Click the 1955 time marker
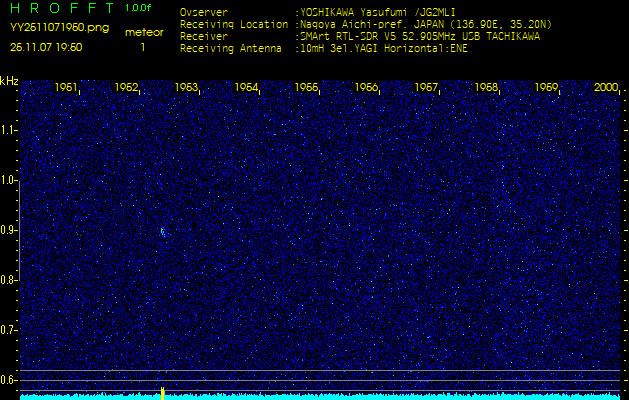 [306, 88]
